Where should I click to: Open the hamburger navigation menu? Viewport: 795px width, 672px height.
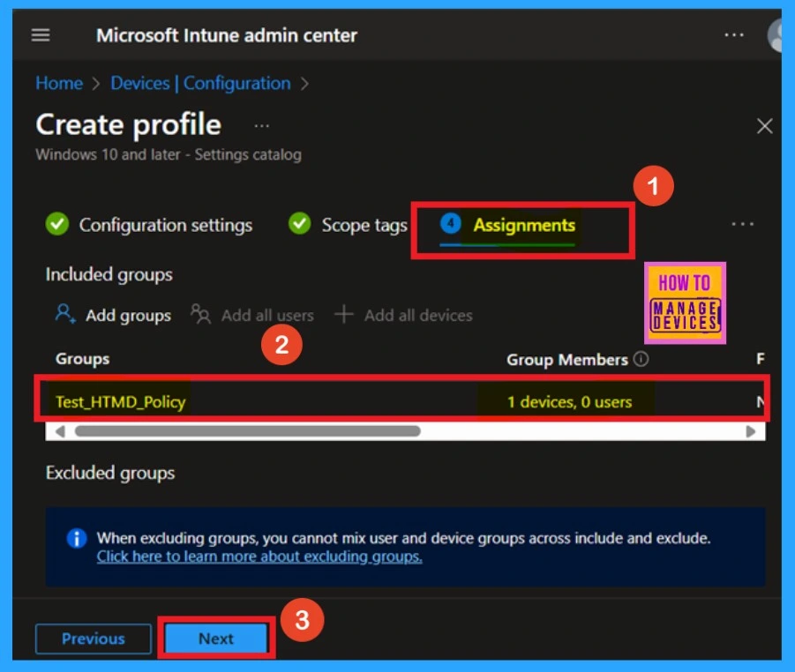[x=41, y=35]
